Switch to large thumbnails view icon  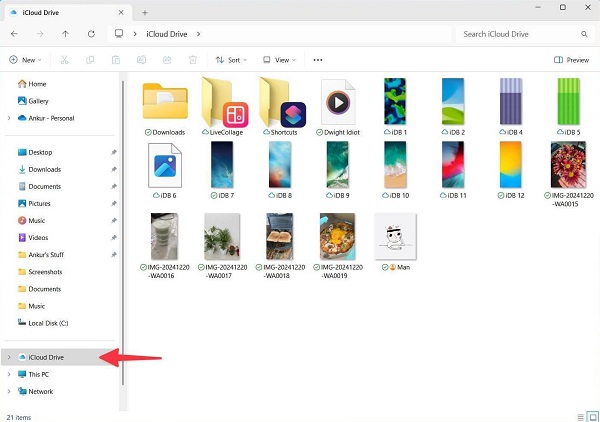point(593,417)
